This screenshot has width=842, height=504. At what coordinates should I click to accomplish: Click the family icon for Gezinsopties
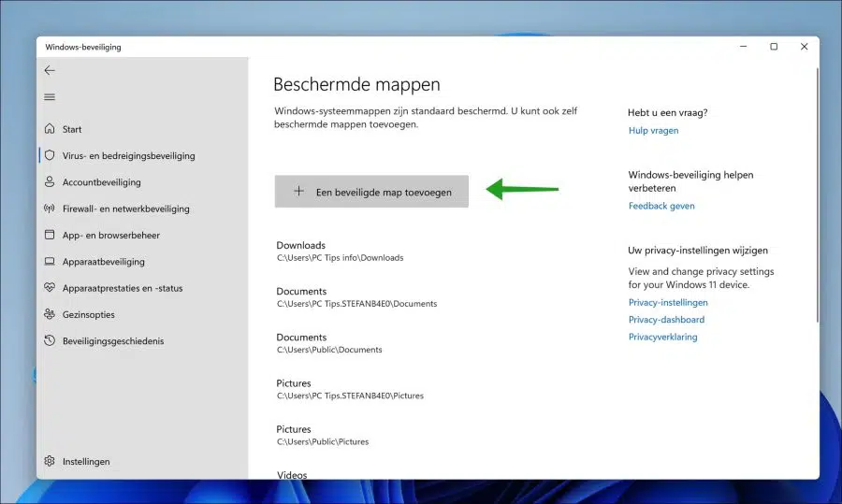[50, 314]
